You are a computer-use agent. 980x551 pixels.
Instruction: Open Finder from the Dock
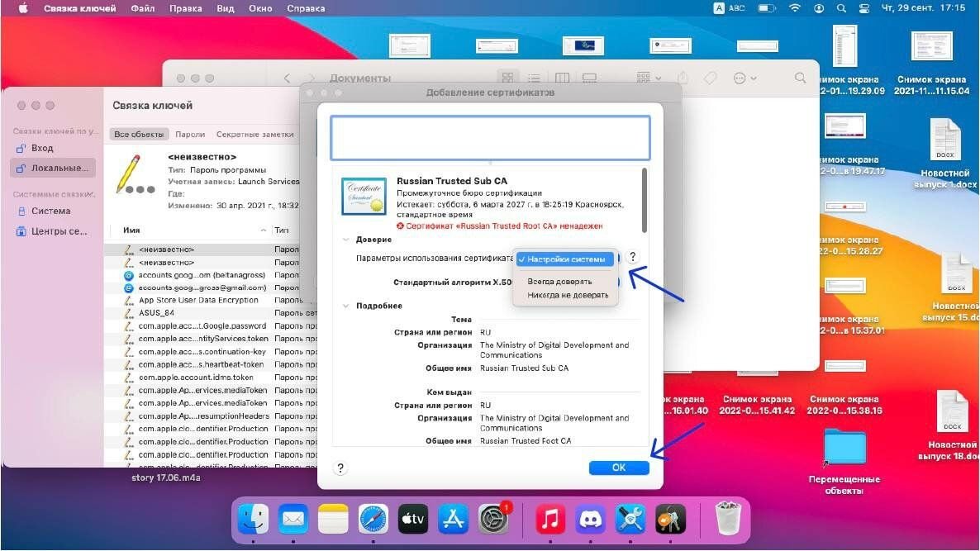(253, 519)
